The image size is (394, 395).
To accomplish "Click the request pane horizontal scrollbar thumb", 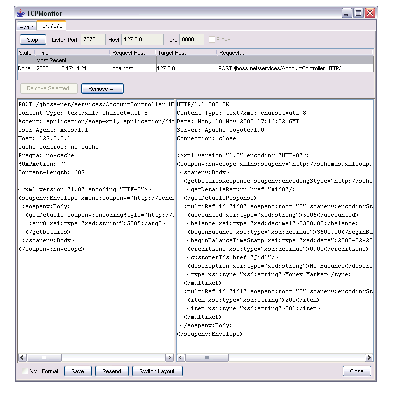I will [44, 358].
